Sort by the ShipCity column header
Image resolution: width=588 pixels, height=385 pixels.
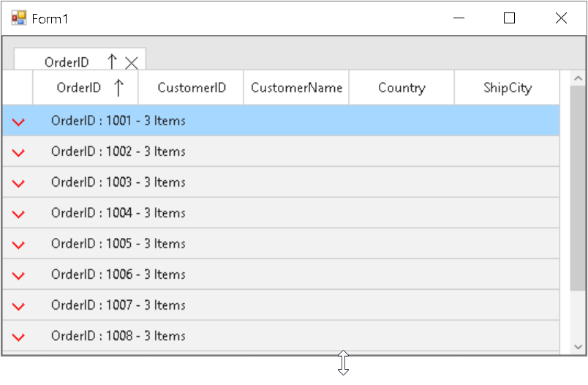pos(507,87)
